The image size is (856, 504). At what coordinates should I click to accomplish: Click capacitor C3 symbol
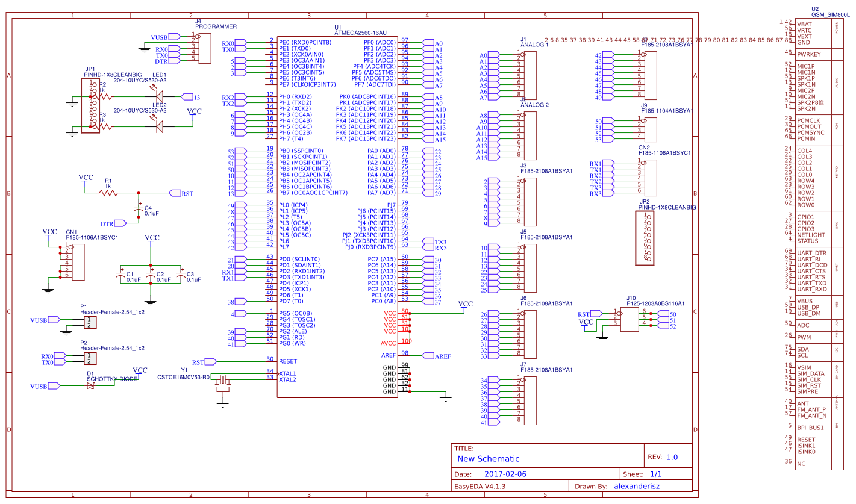pyautogui.click(x=181, y=274)
